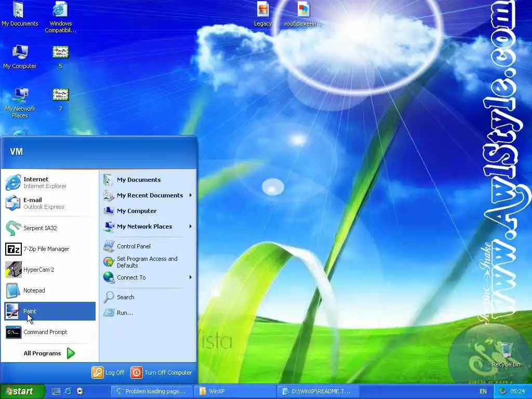
Task: Click the Show Desktop quick launch icon
Action: pos(56,391)
